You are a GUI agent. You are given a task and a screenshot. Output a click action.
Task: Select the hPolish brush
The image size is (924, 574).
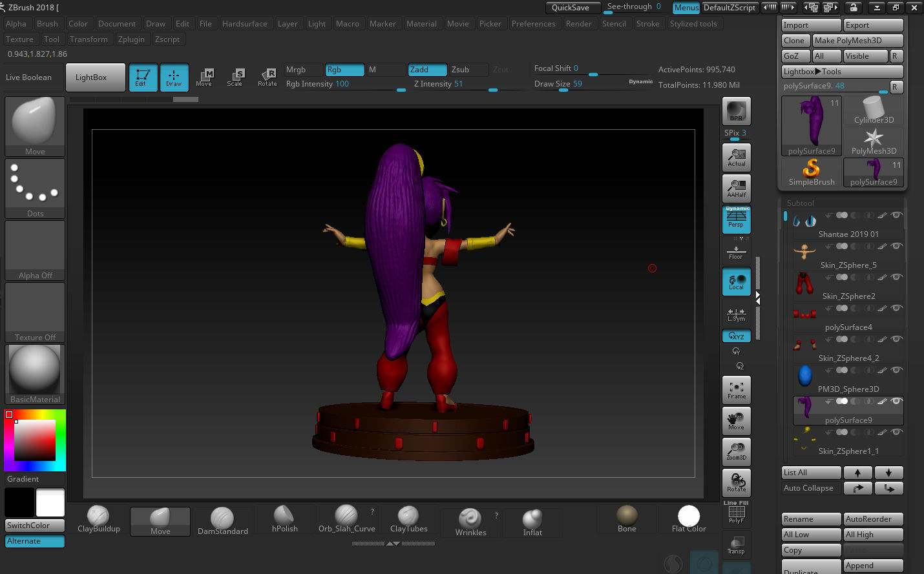click(284, 520)
